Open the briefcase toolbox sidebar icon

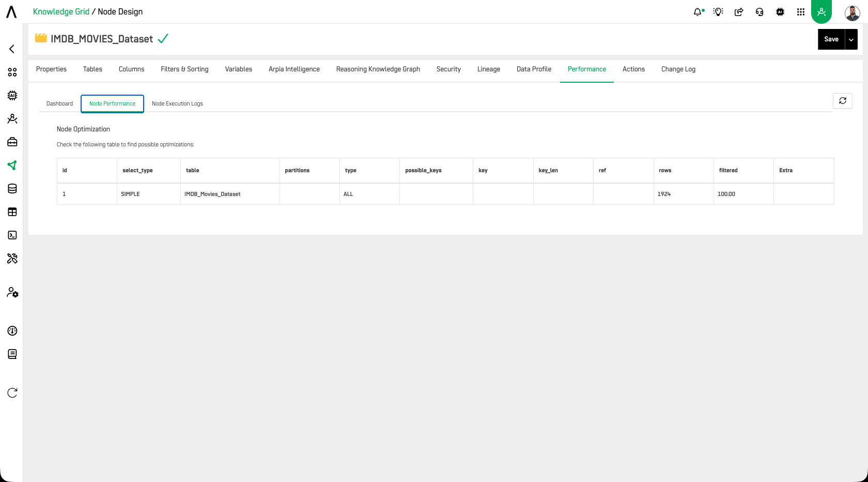coord(12,142)
